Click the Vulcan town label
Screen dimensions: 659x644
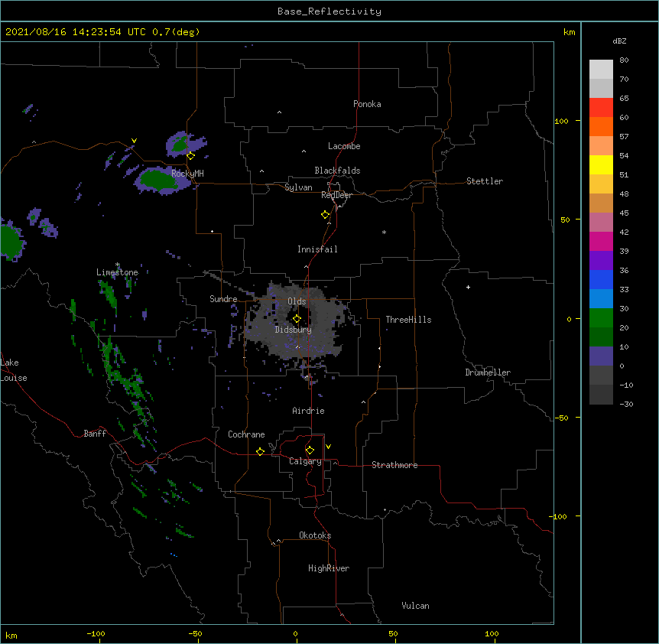click(x=415, y=606)
